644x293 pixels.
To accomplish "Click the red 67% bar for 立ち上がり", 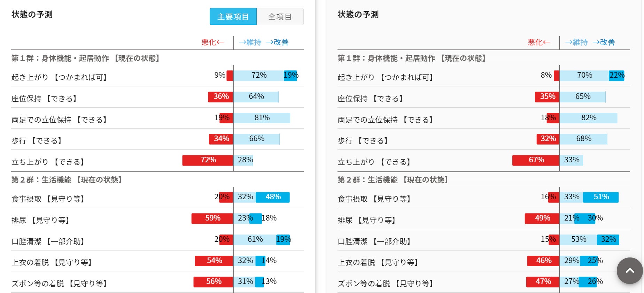I will (536, 160).
